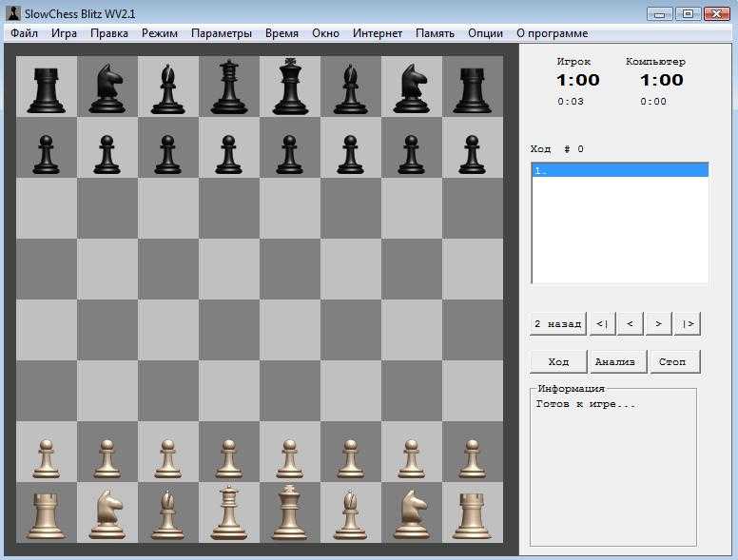Click the white bishop on f1
738x560 pixels.
click(350, 514)
